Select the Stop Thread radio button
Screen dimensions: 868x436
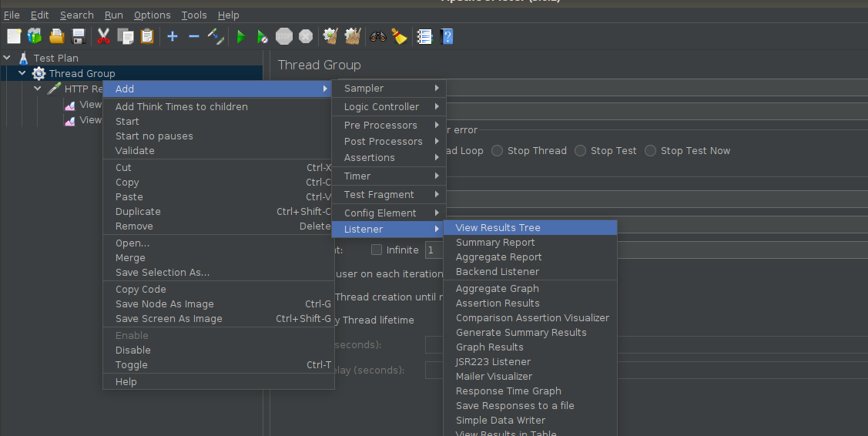(497, 151)
